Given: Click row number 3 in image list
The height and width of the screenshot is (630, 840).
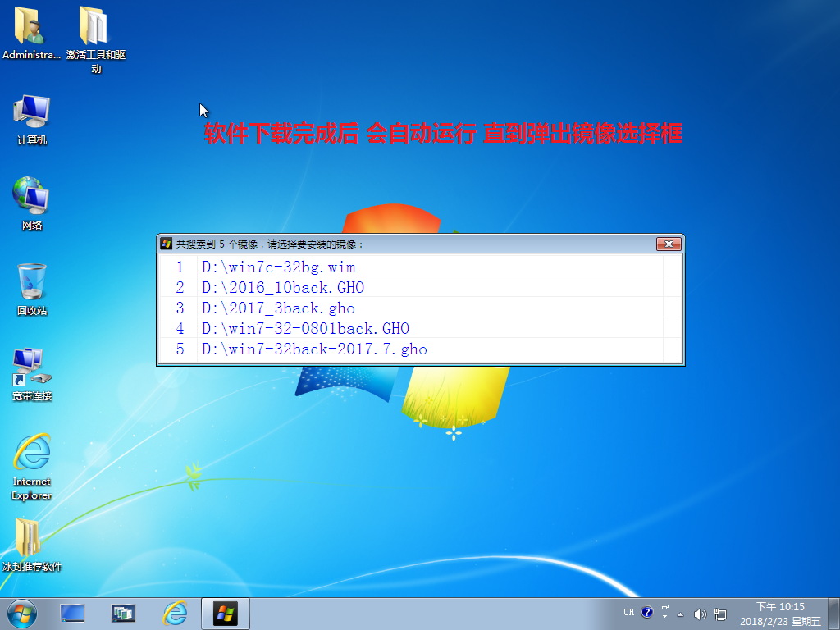Looking at the screenshot, I should coord(180,308).
